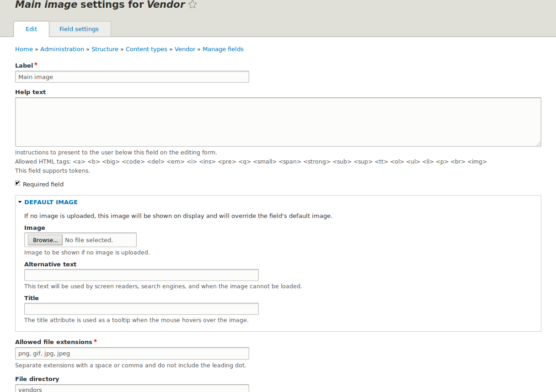The image size is (556, 392).
Task: Click into the Label input field
Action: point(132,76)
